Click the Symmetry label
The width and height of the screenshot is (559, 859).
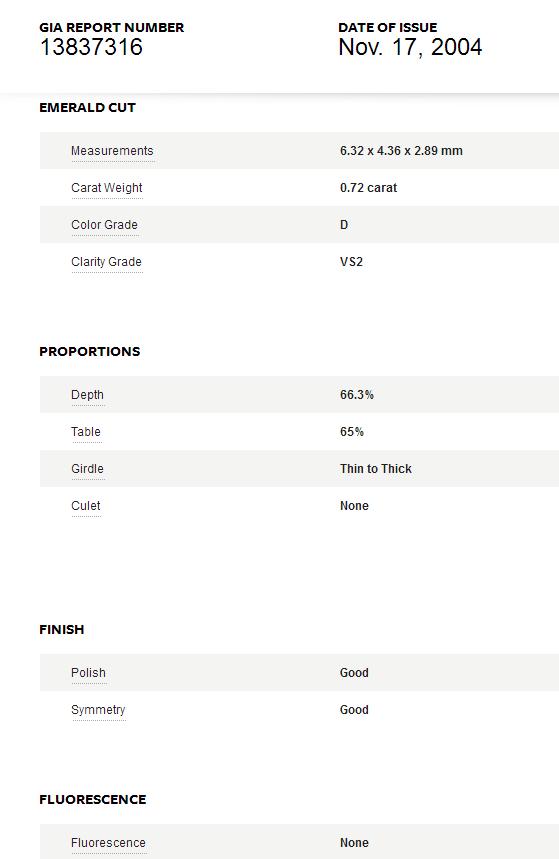pyautogui.click(x=98, y=710)
